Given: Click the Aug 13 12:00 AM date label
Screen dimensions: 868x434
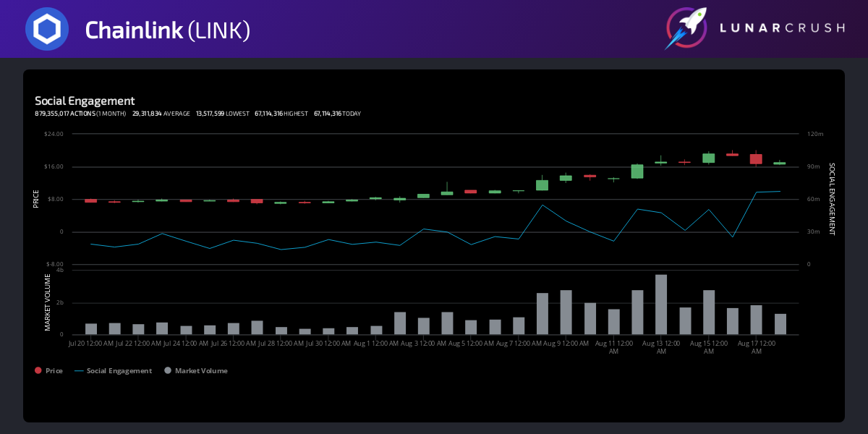Looking at the screenshot, I should pos(661,346).
